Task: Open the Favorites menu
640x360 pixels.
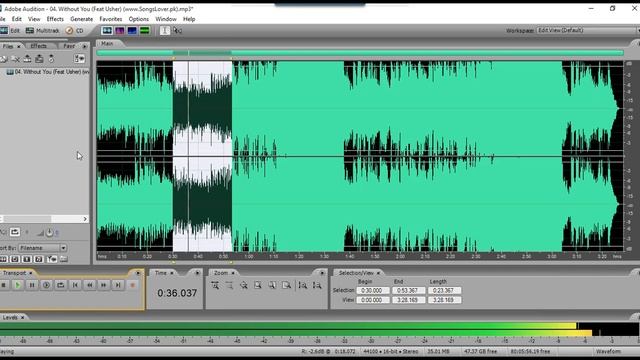Action: (111, 19)
